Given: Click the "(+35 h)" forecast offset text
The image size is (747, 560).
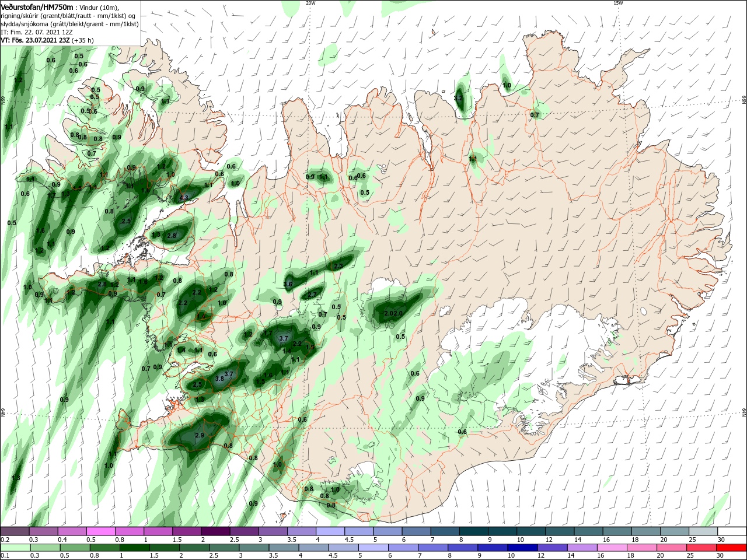Looking at the screenshot, I should coord(83,40).
